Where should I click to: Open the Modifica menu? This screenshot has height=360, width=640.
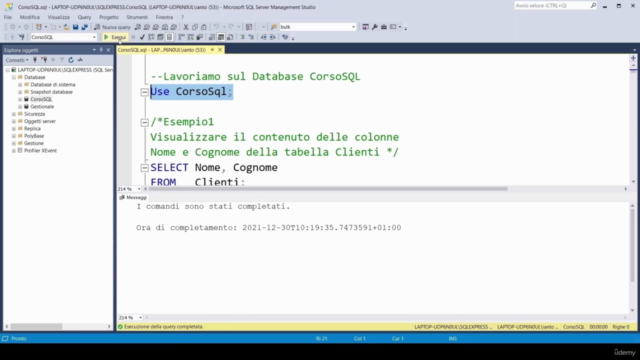point(30,17)
